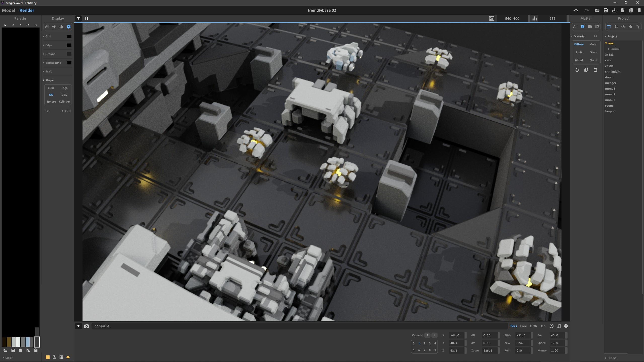The height and width of the screenshot is (362, 644).
Task: Select the node tree icon in Project panel
Action: (616, 27)
